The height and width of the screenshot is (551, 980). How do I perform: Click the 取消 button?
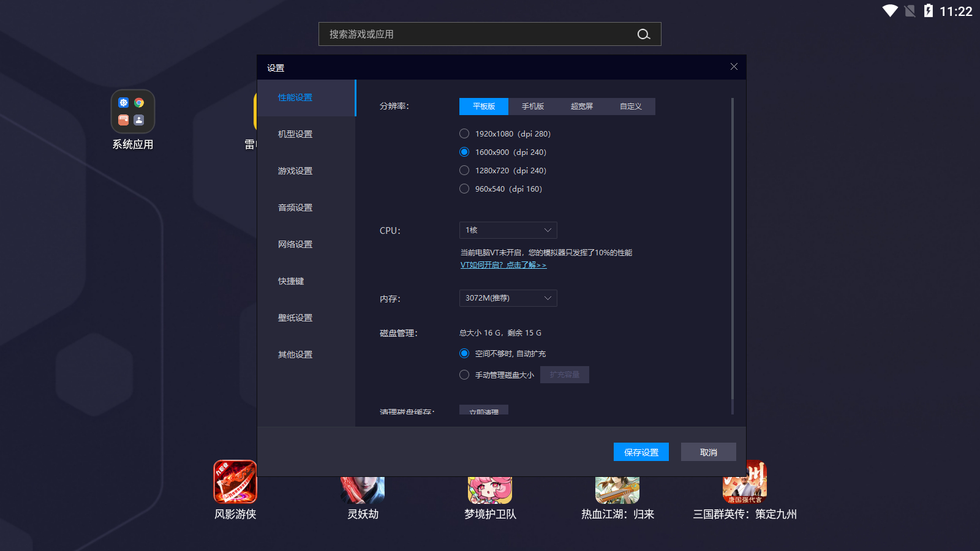pos(709,452)
